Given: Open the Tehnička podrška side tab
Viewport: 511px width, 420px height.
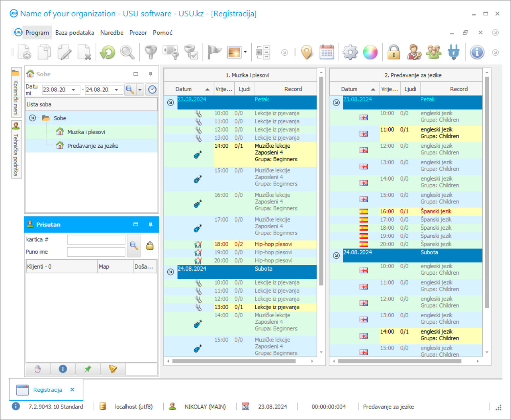Looking at the screenshot, I should pos(16,150).
